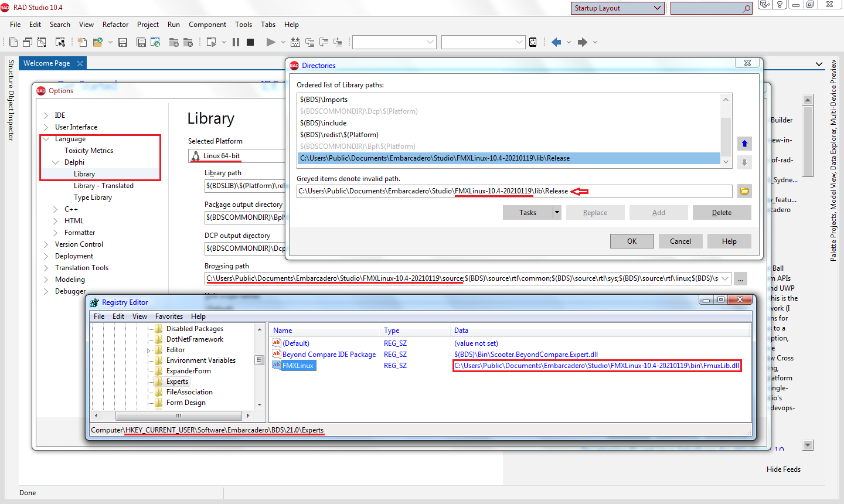
Task: Click the Run play triangle icon
Action: (270, 42)
